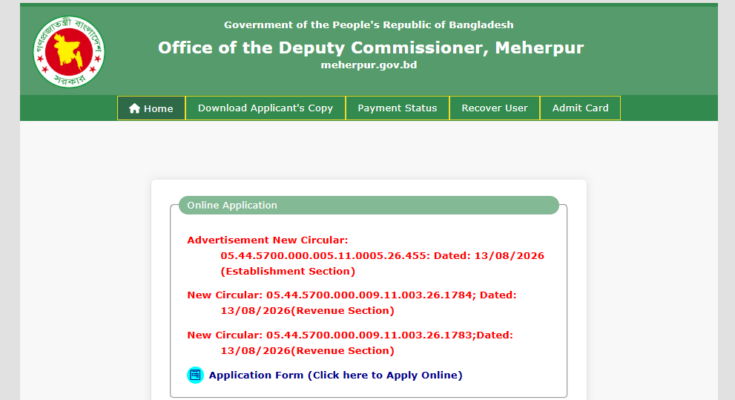
Task: Click the Online Application section header
Action: (369, 205)
